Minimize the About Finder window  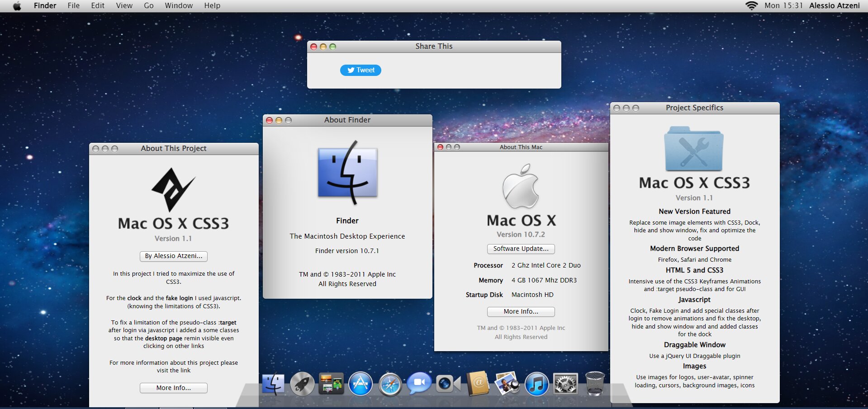[279, 120]
